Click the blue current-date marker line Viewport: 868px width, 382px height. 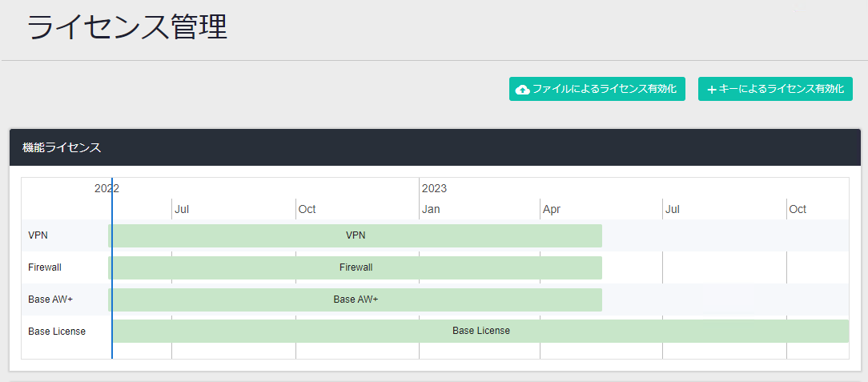112,268
